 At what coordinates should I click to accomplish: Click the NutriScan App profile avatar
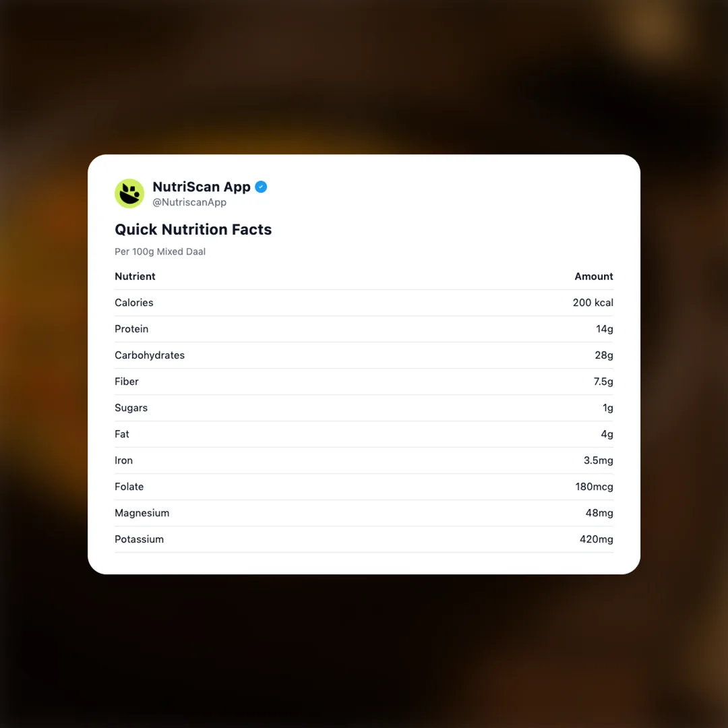coord(129,193)
